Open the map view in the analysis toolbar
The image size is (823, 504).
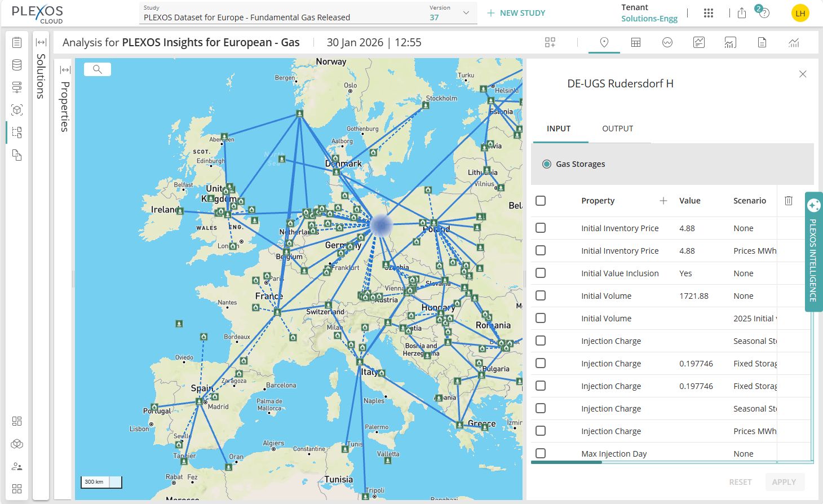tap(604, 42)
